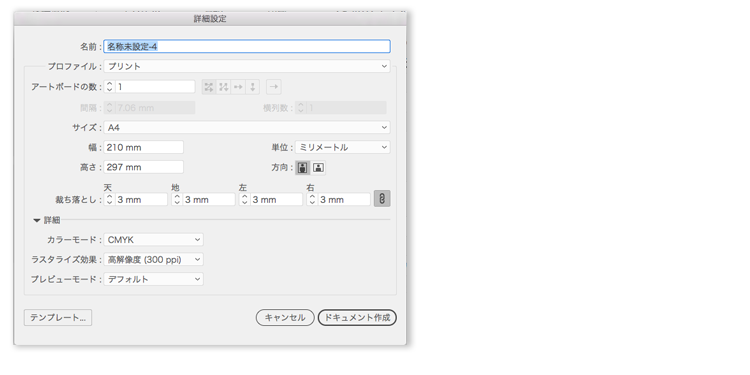Click the stepper for 地 bleed

[x=177, y=199]
